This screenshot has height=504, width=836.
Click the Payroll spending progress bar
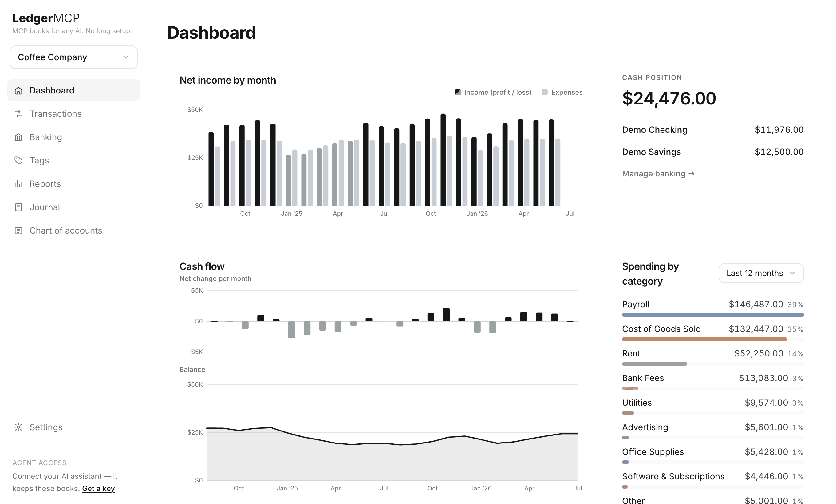(x=713, y=315)
